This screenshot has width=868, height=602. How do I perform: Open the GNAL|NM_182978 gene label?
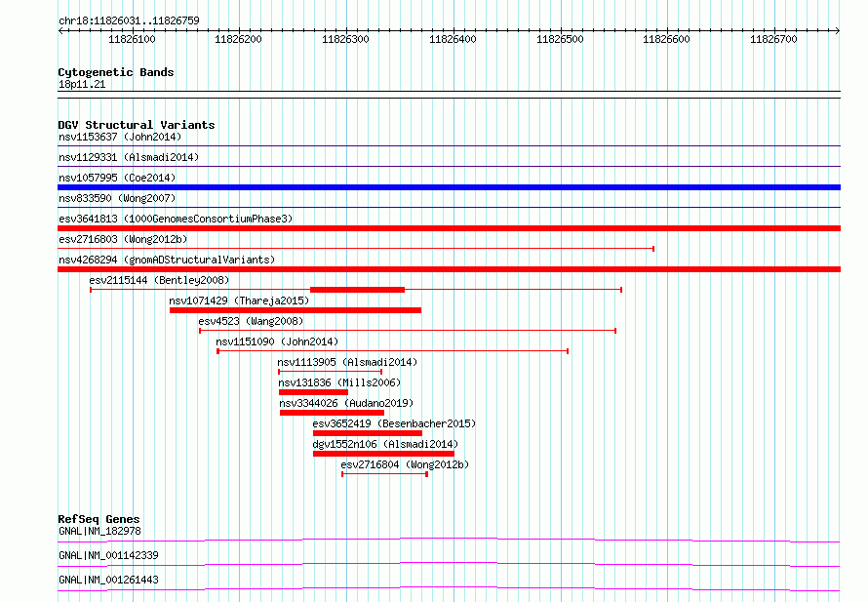[99, 531]
